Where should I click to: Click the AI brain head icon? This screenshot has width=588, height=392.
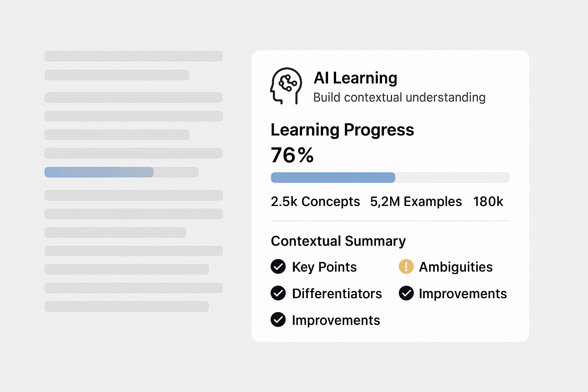click(286, 86)
